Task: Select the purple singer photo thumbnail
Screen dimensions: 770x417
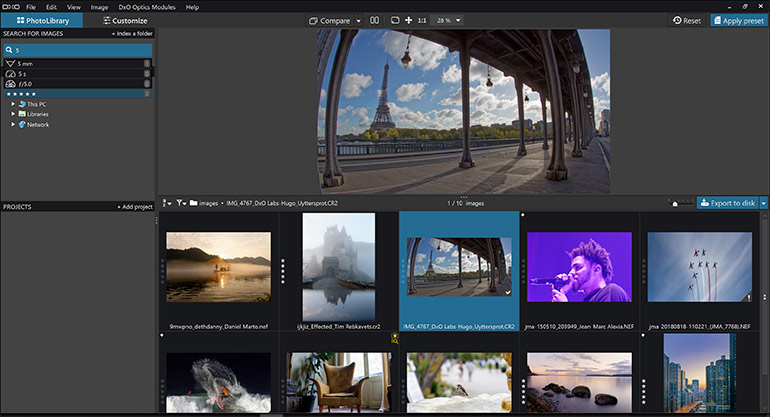Action: click(x=579, y=267)
